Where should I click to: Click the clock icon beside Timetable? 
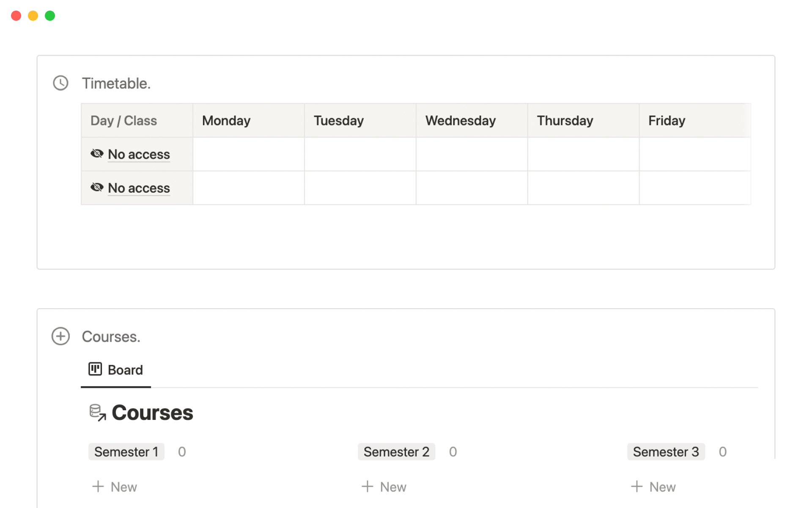click(x=60, y=83)
